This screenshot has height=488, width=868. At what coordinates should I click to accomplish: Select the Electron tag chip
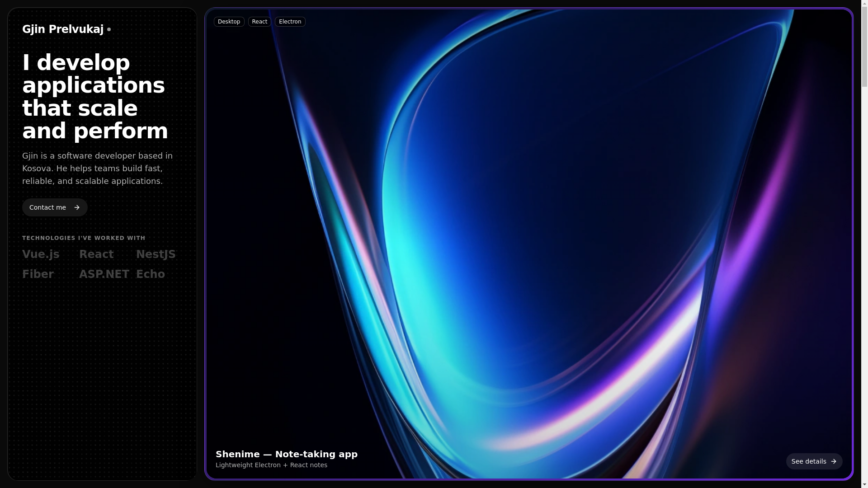click(x=290, y=22)
